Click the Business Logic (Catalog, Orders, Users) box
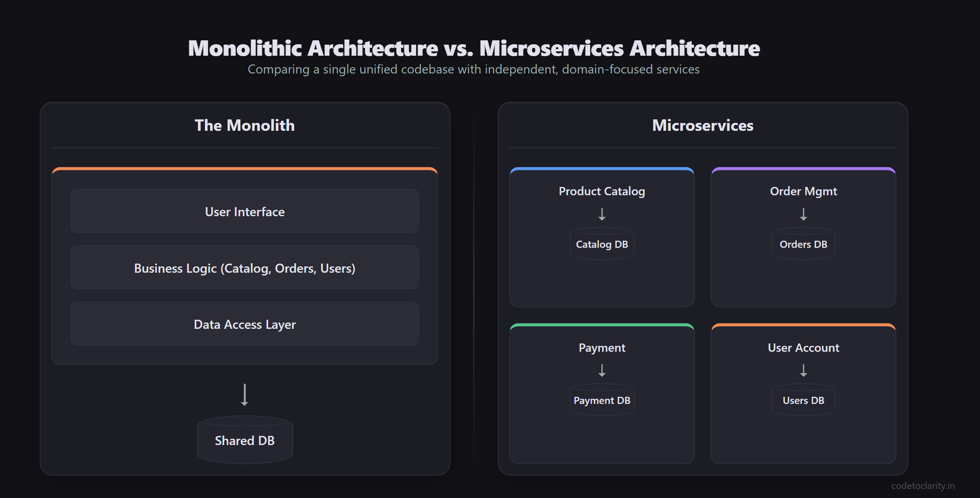 click(x=245, y=268)
